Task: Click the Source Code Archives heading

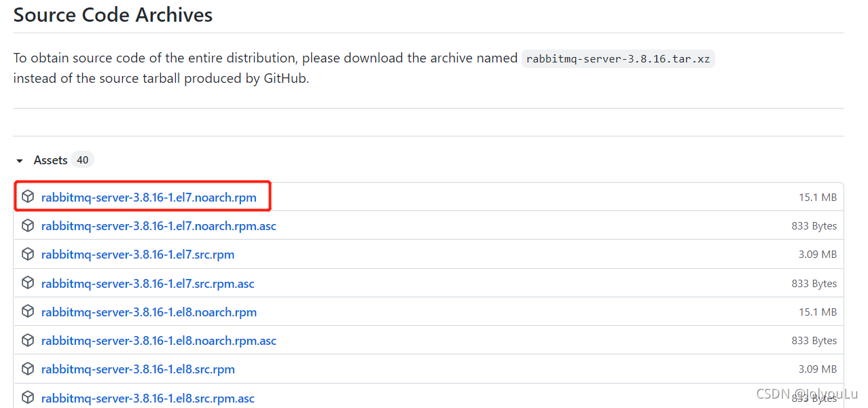Action: click(x=113, y=15)
